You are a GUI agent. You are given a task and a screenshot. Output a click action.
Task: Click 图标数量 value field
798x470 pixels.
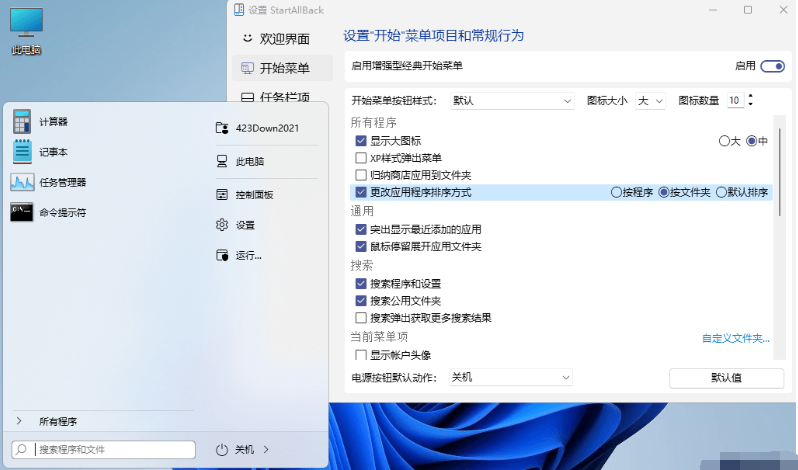pos(735,101)
